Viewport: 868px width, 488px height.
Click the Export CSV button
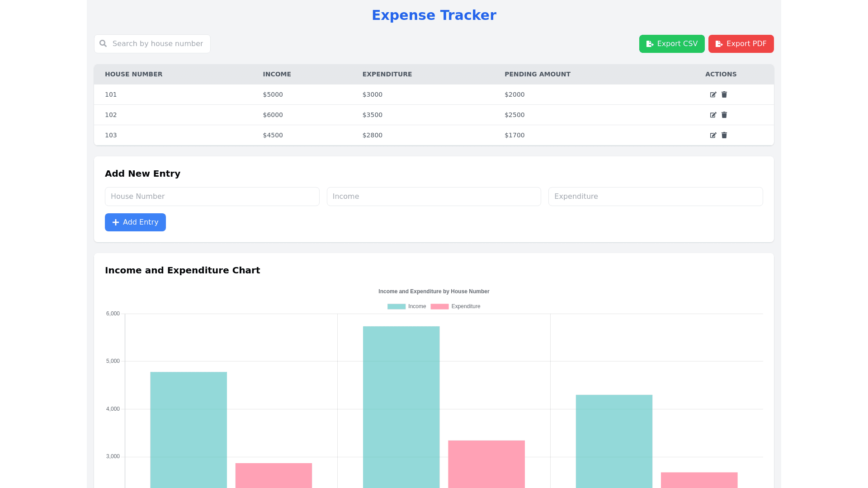[671, 44]
